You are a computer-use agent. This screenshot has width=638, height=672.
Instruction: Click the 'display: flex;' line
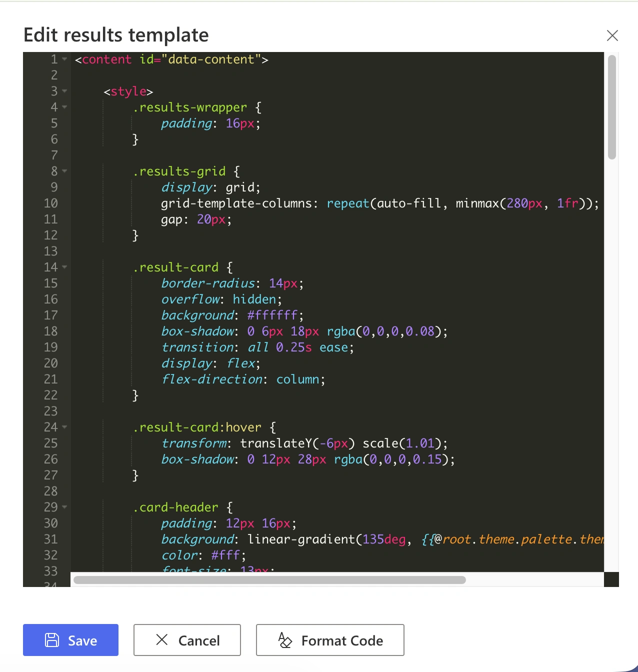click(x=210, y=363)
